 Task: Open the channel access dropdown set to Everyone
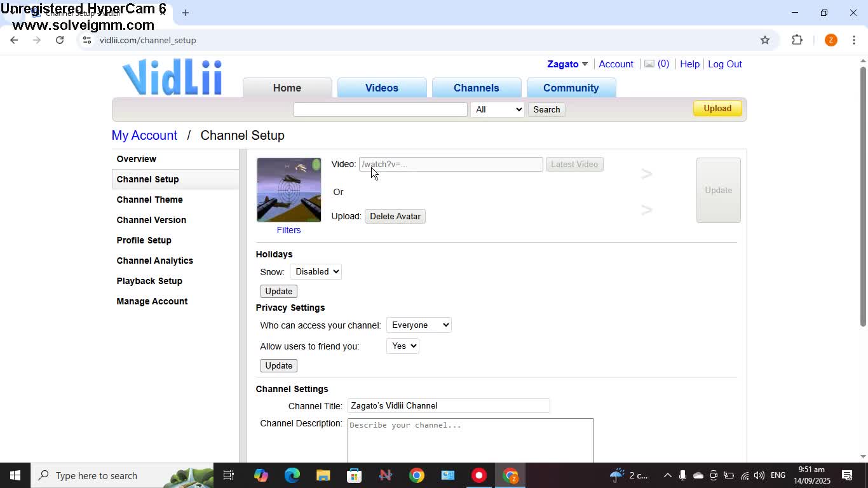(x=419, y=325)
